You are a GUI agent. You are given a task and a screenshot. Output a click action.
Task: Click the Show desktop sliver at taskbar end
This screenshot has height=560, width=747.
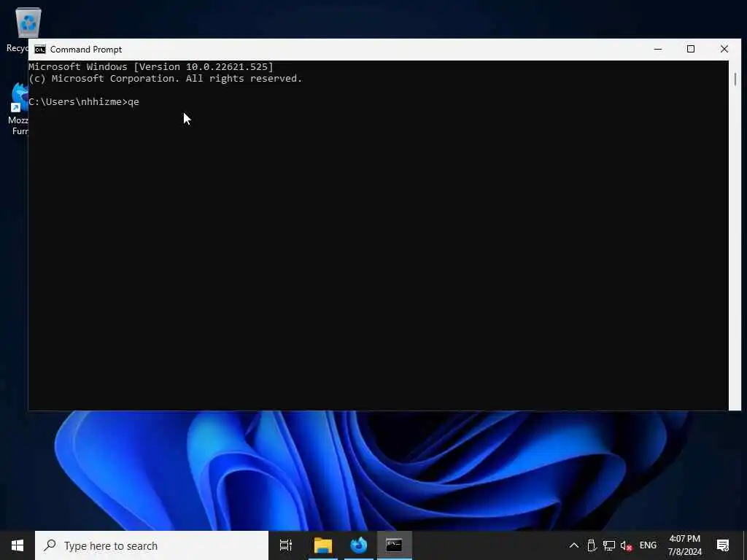point(745,545)
